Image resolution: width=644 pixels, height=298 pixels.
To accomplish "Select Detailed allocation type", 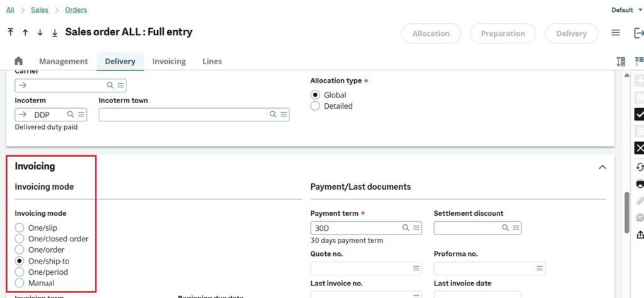I will click(315, 106).
